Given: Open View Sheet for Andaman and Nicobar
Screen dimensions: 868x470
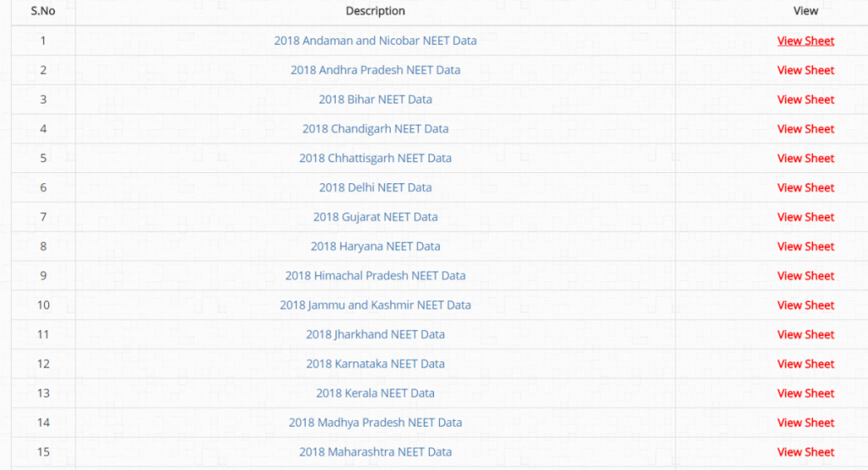Looking at the screenshot, I should tap(805, 41).
